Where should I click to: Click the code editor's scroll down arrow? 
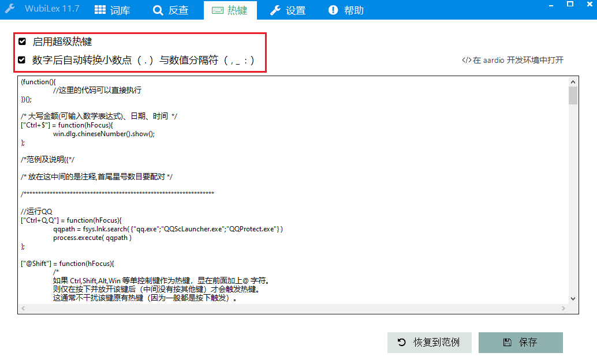click(573, 298)
